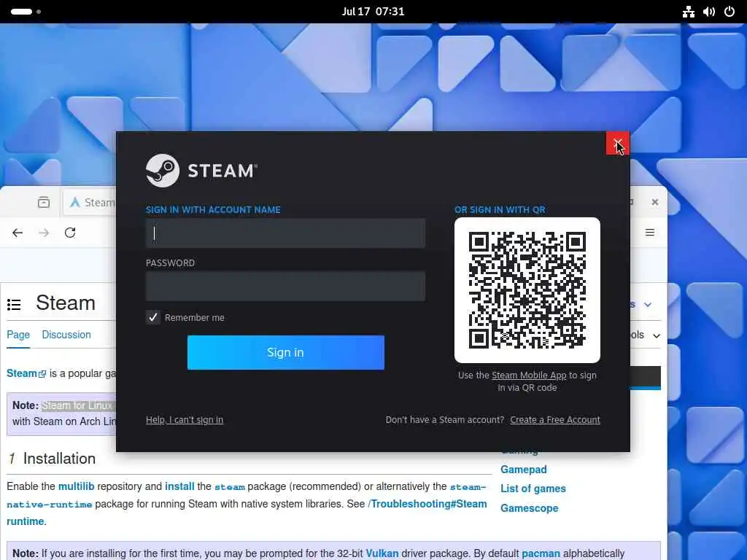Open the List of games article
Image resolution: width=747 pixels, height=560 pixels.
pos(533,489)
